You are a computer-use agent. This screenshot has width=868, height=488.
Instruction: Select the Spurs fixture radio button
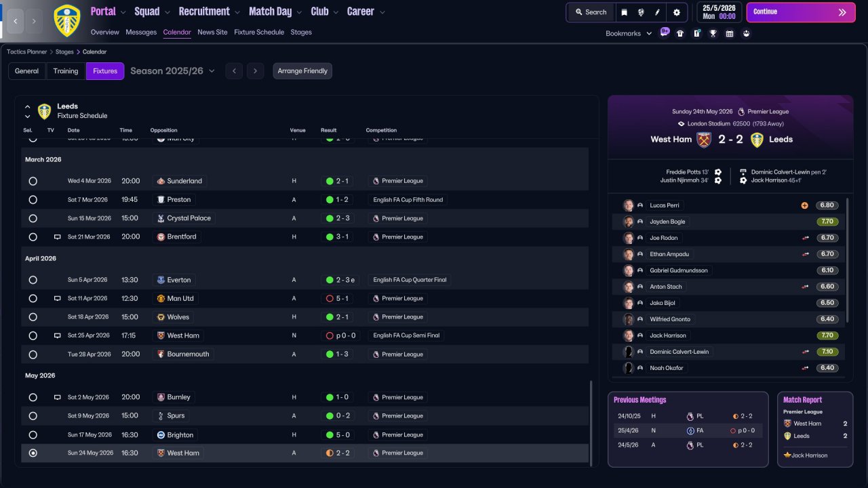point(33,416)
